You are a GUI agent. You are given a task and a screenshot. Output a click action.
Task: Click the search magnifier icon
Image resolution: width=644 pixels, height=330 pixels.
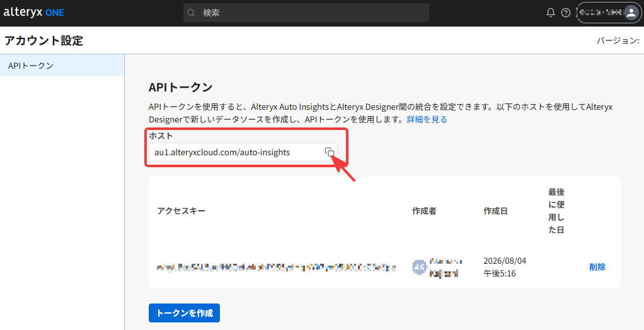(x=191, y=13)
